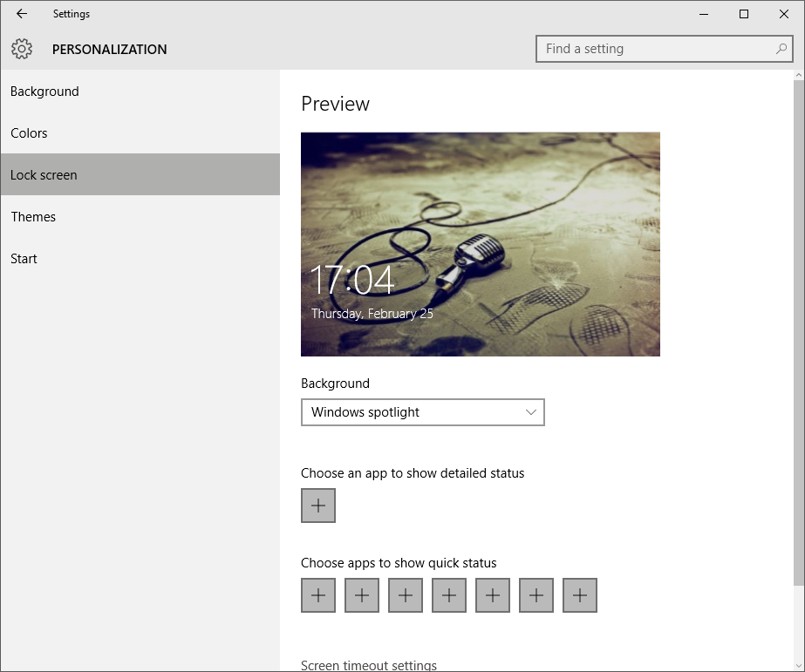Image resolution: width=805 pixels, height=672 pixels.
Task: Add sixth quick status app
Action: point(536,595)
